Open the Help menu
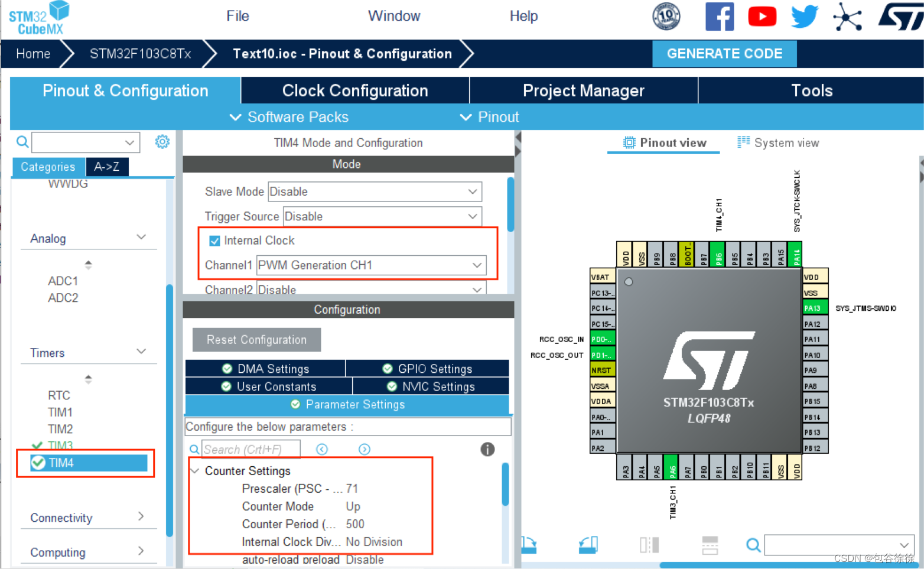 click(523, 16)
